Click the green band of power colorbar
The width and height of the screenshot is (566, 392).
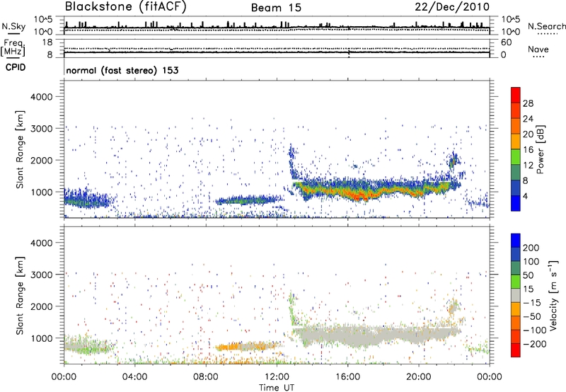pyautogui.click(x=516, y=156)
